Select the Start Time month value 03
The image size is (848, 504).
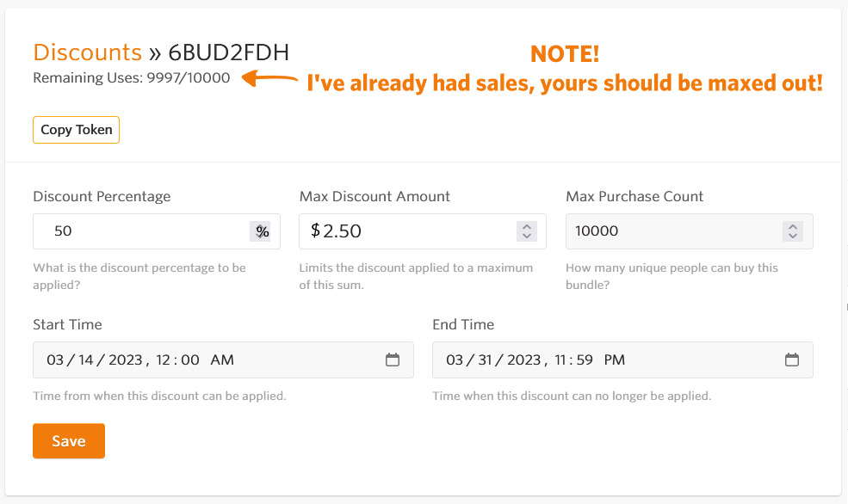[x=54, y=360]
